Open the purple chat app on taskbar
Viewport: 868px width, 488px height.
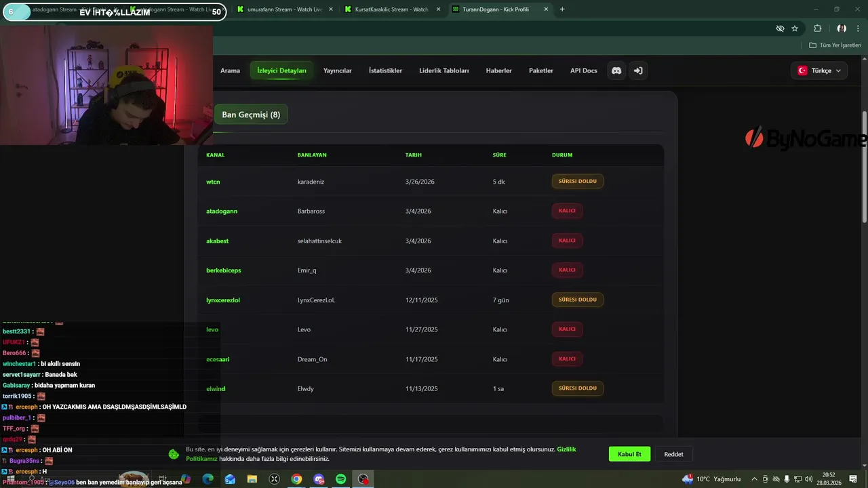tap(319, 479)
